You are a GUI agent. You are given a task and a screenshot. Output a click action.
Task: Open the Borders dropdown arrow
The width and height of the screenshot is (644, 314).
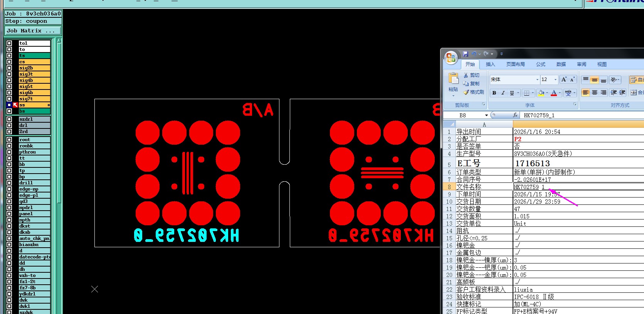point(533,93)
